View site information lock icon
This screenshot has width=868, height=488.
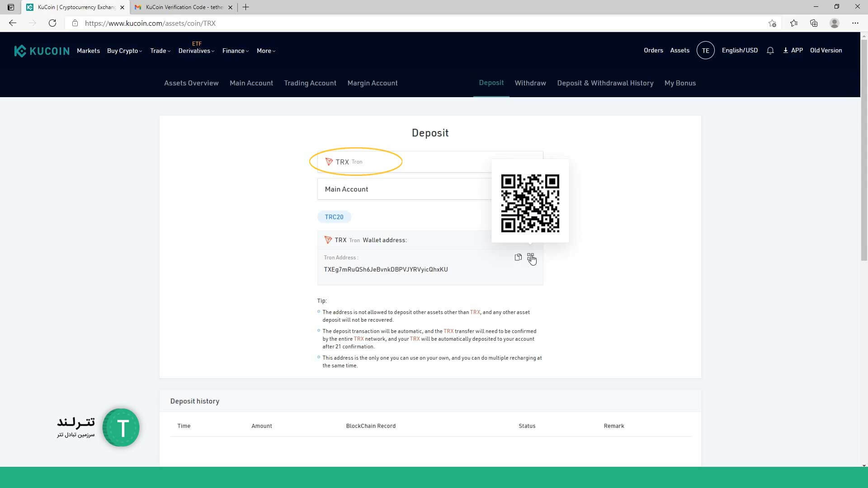pos(75,23)
